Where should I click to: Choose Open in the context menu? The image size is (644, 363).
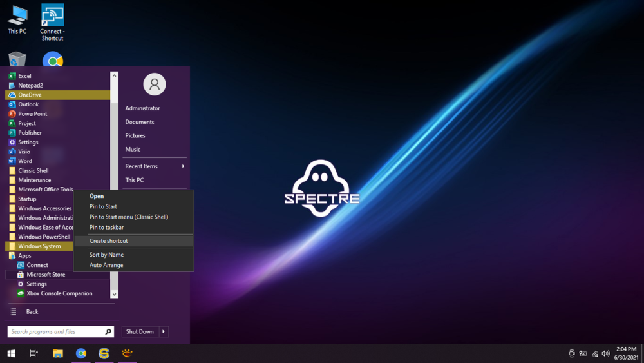(x=133, y=196)
